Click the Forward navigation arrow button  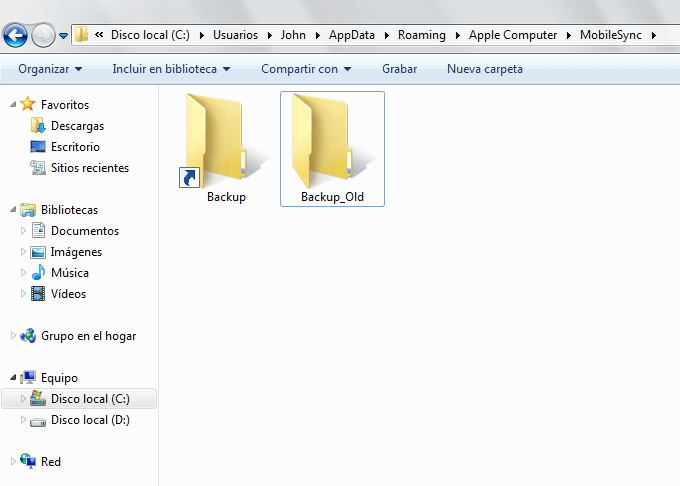[43, 36]
